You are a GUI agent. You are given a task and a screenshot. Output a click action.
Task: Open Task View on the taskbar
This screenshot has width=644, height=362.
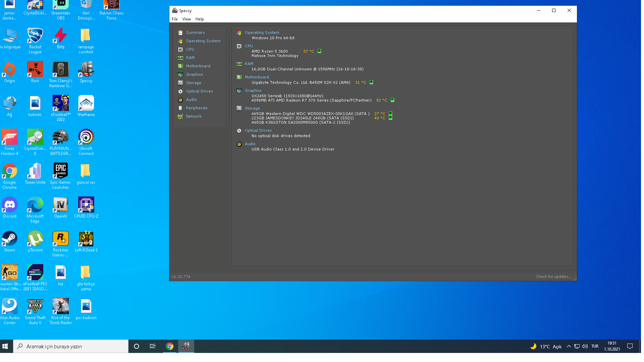(x=152, y=346)
